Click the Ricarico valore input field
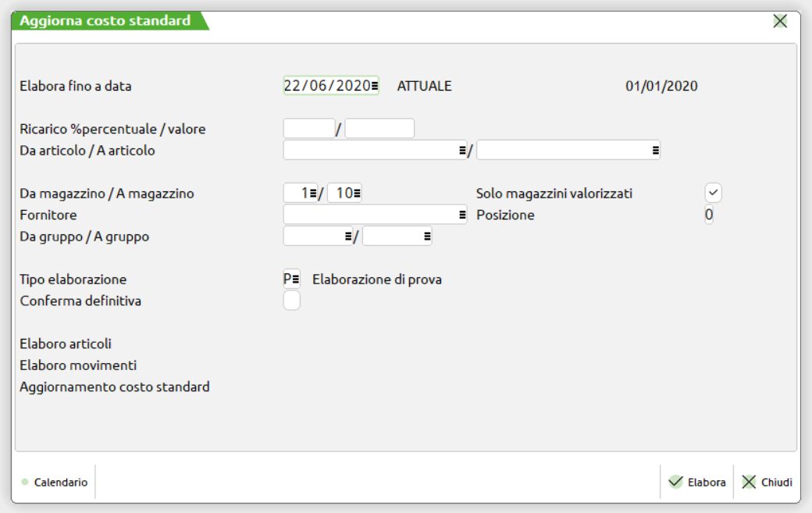Screen dimensions: 812x513 [x=379, y=129]
